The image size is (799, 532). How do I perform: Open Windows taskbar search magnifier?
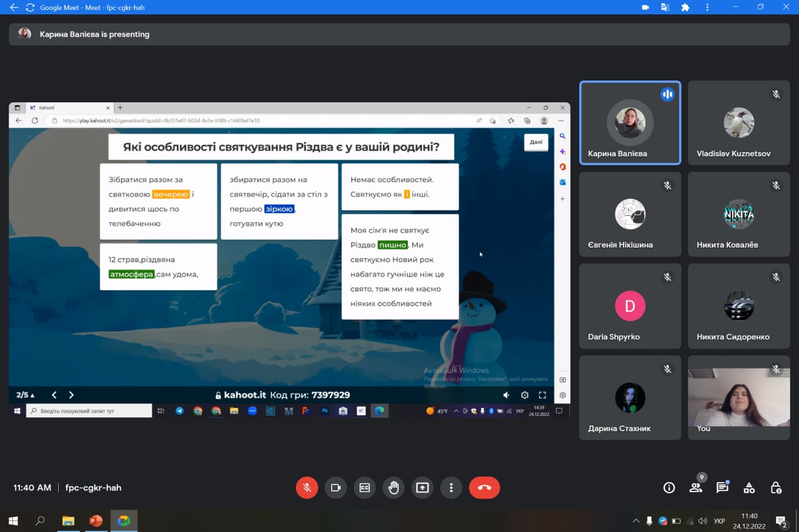40,521
